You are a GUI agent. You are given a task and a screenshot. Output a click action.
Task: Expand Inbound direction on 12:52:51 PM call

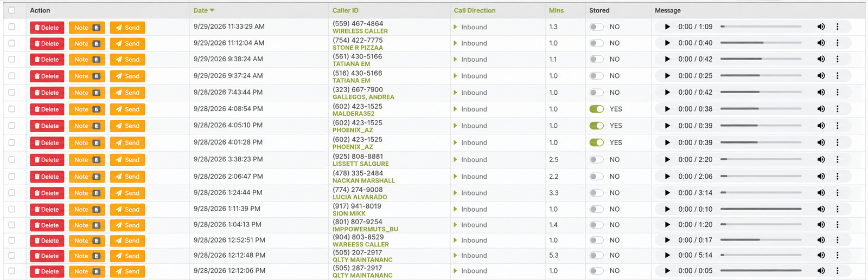tap(456, 240)
